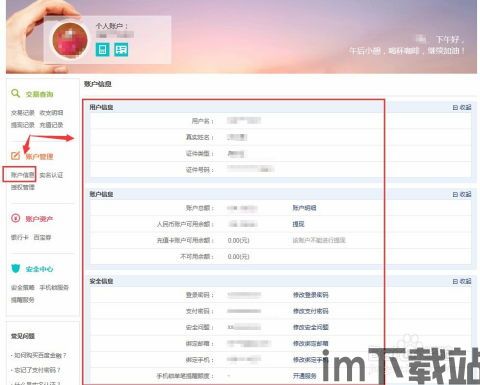Click the edit pencil icon beside 账户管理
Viewport: 480px width, 385px height.
(15, 156)
